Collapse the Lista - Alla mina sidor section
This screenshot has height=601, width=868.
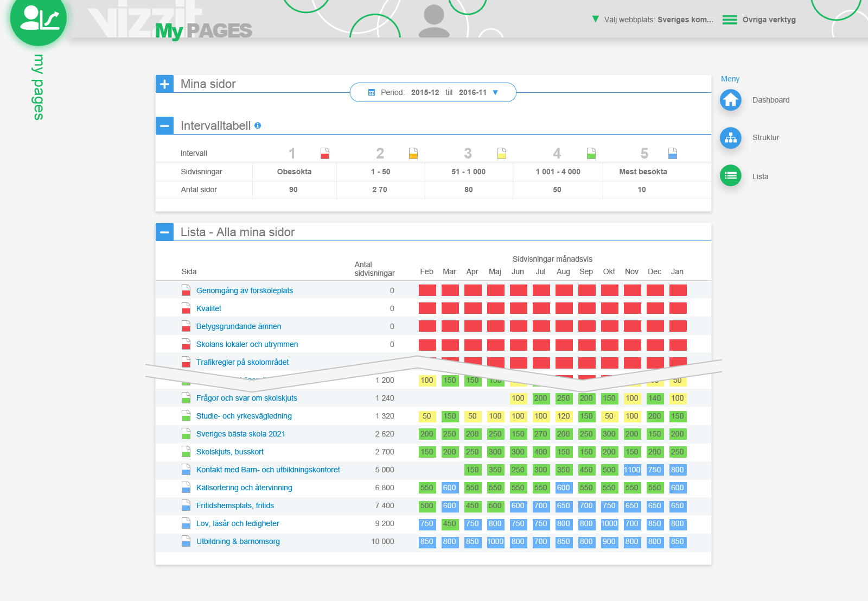click(164, 232)
